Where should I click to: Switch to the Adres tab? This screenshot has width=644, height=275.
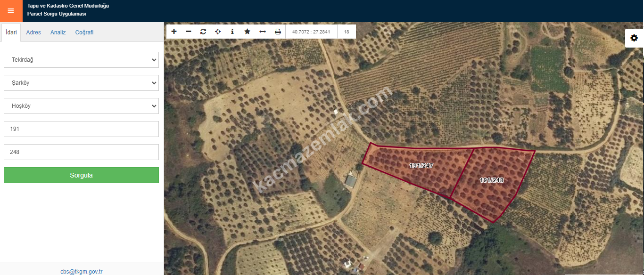point(33,32)
